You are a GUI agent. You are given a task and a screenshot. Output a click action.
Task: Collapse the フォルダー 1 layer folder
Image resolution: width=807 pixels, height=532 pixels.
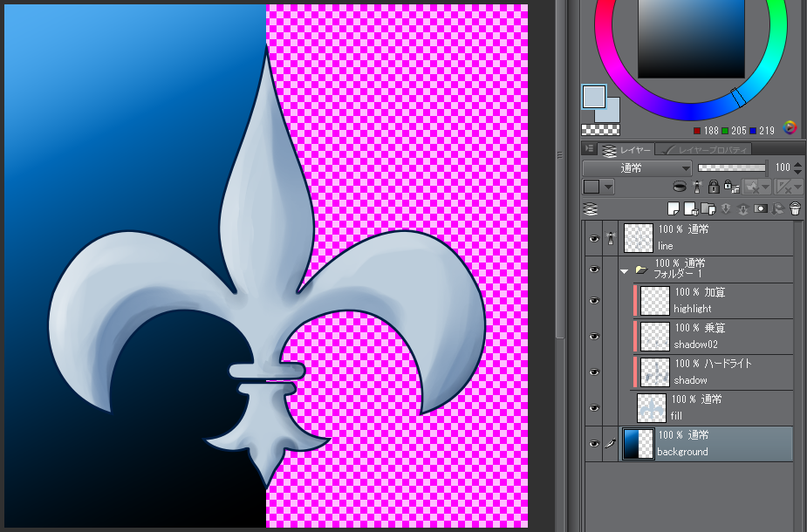click(x=624, y=270)
